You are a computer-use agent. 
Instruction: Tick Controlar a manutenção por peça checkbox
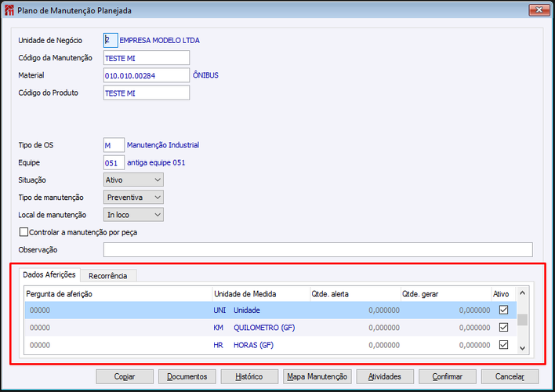coord(24,232)
